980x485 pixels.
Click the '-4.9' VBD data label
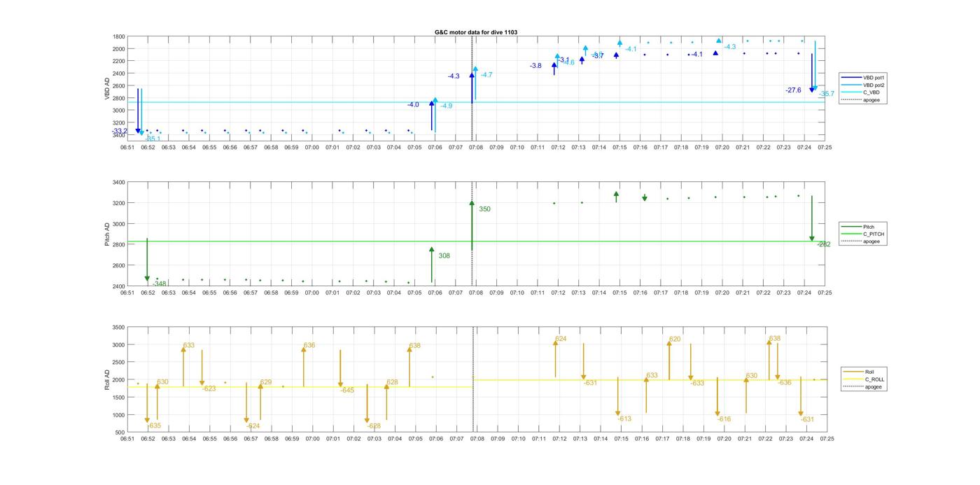tap(446, 106)
